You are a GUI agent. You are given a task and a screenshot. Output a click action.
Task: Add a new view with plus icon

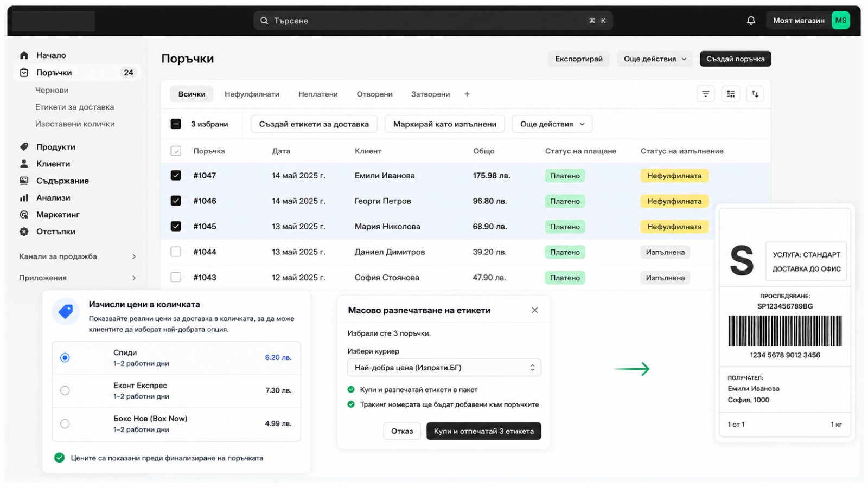[467, 94]
